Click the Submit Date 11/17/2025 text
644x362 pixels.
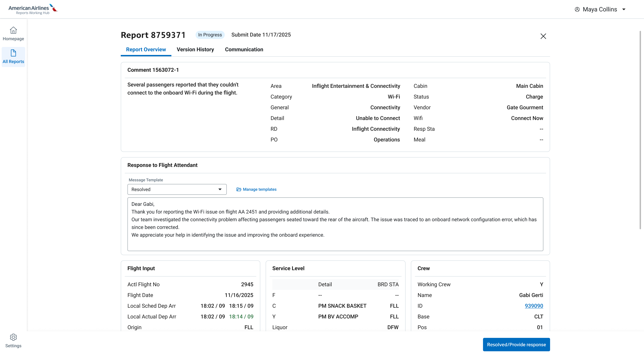point(261,35)
